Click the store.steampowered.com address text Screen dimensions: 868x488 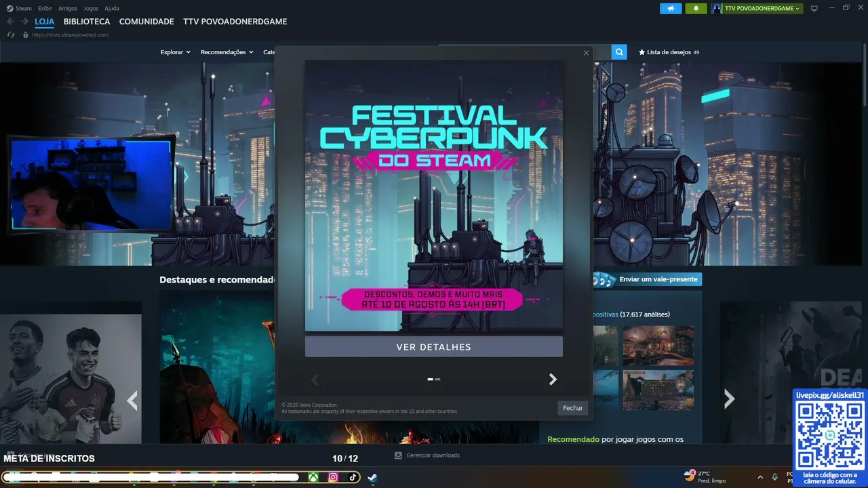coord(71,35)
